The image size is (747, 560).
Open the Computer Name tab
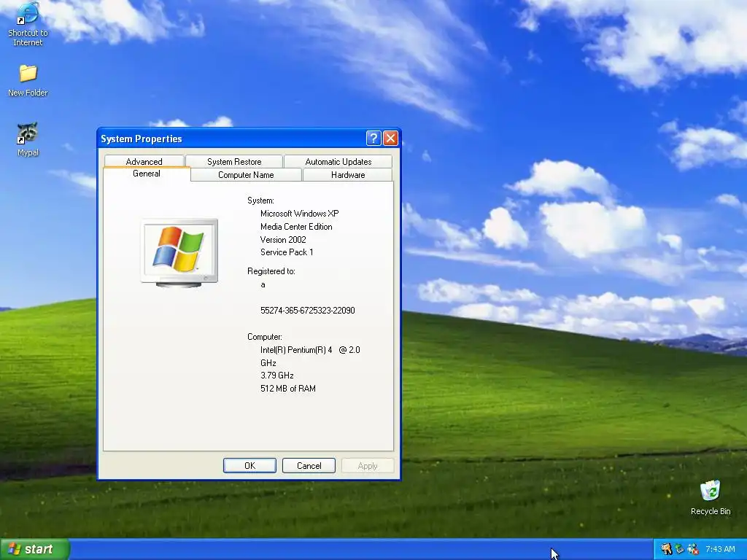[x=246, y=175]
